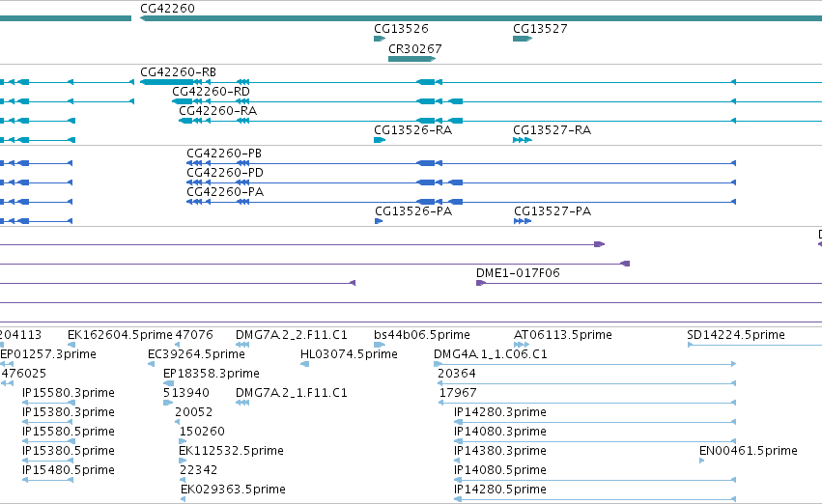Click the DMG7A.2_2.F11.C1 arrow glyph
This screenshot has height=504, width=822.
242,345
